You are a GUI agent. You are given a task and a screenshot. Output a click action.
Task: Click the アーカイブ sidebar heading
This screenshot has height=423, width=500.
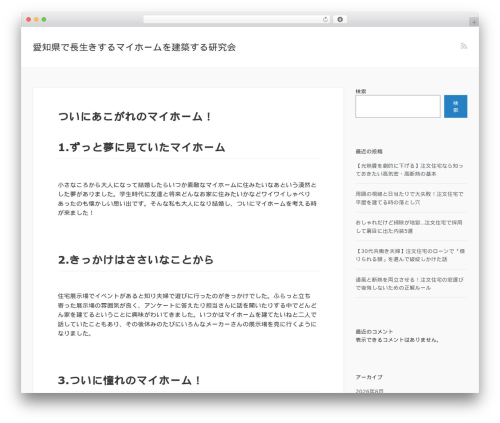pos(369,377)
